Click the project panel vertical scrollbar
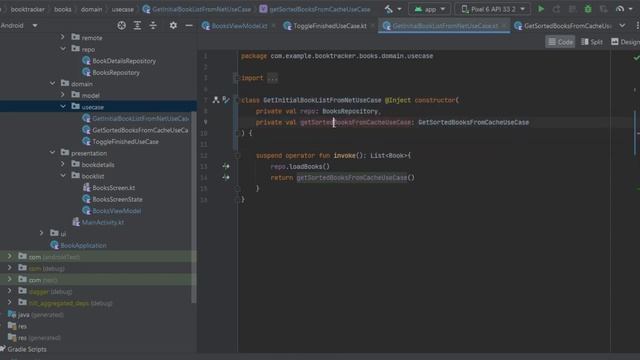 (194, 207)
